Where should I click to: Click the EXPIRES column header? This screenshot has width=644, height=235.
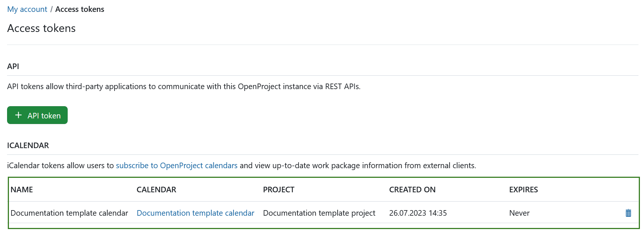pyautogui.click(x=523, y=190)
